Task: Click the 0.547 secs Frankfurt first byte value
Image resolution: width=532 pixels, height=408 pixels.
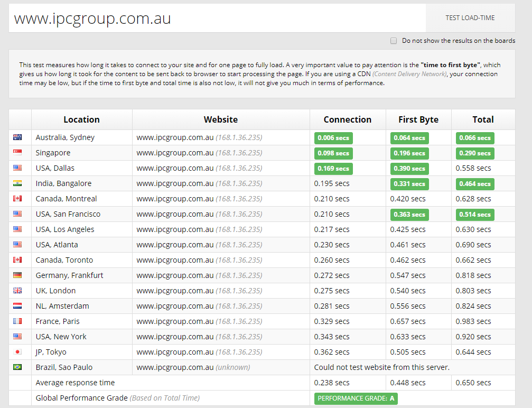Action: (408, 275)
